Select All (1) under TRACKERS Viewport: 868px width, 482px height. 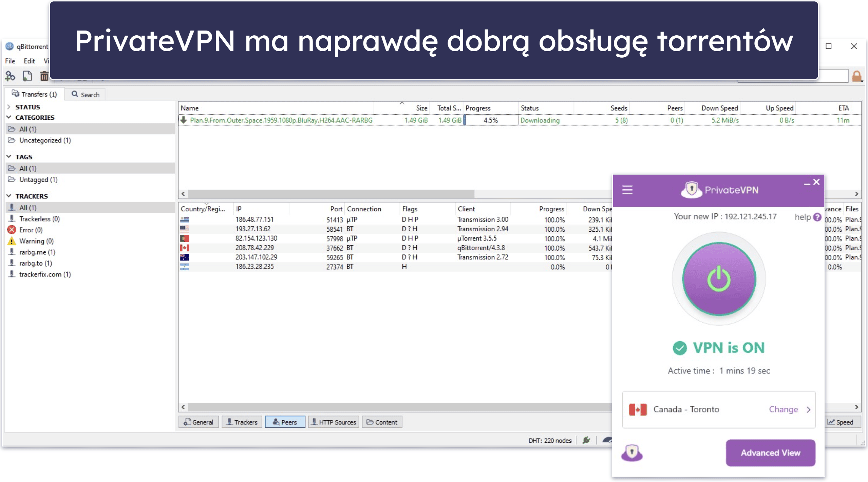tap(91, 208)
